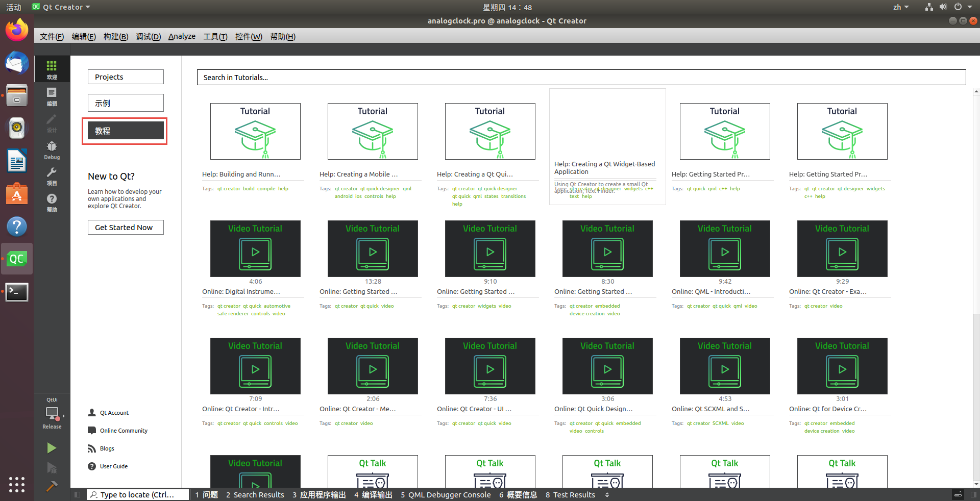Image resolution: width=980 pixels, height=501 pixels.
Task: Click the Get Started Now button
Action: [x=126, y=228]
